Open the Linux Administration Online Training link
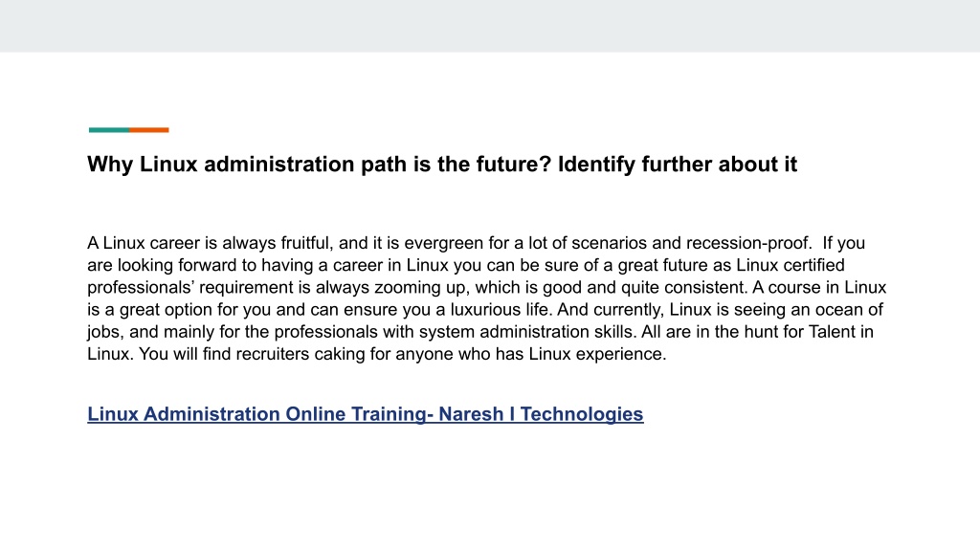The height and width of the screenshot is (551, 980). pyautogui.click(x=365, y=414)
